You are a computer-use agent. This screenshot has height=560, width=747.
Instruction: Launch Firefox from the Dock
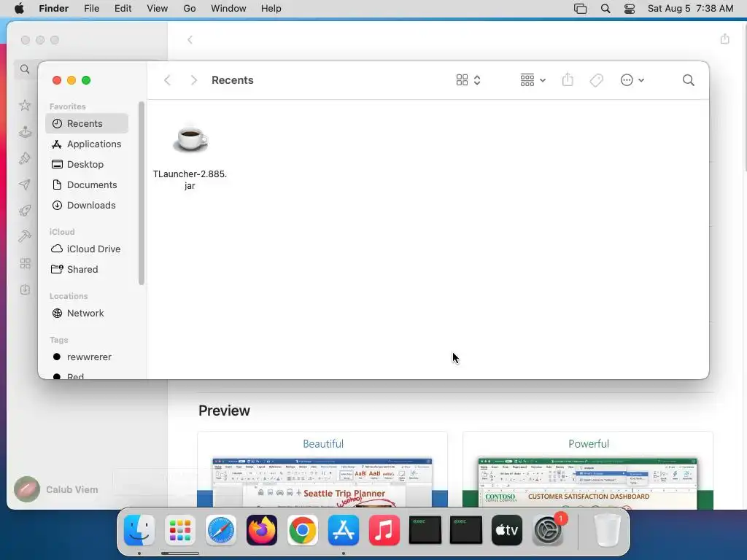pyautogui.click(x=262, y=530)
